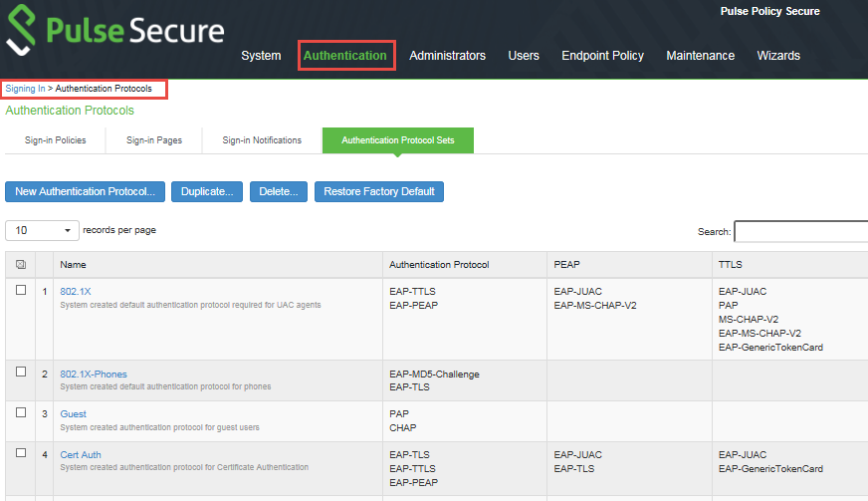Click the UAC agents description text
Screen dimensions: 868x501
point(190,305)
